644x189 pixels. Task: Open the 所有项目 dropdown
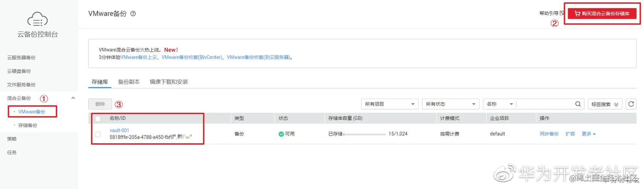click(x=389, y=104)
